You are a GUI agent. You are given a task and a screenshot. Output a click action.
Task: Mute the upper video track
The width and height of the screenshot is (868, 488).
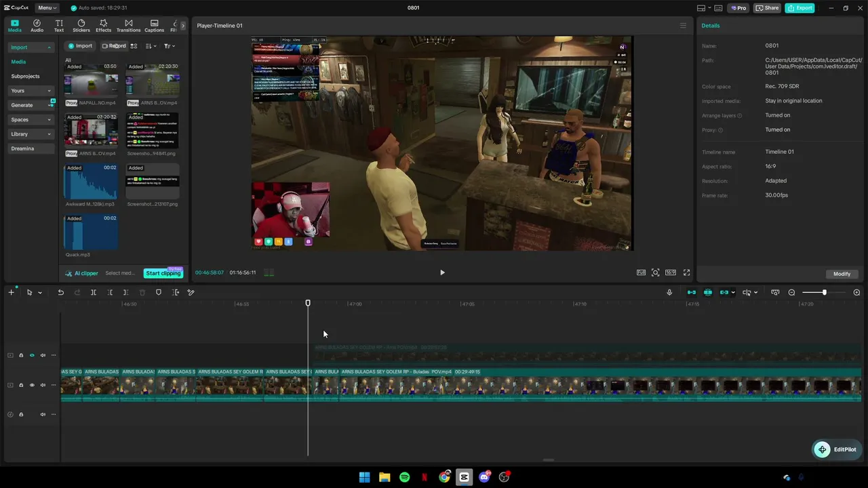click(x=43, y=355)
